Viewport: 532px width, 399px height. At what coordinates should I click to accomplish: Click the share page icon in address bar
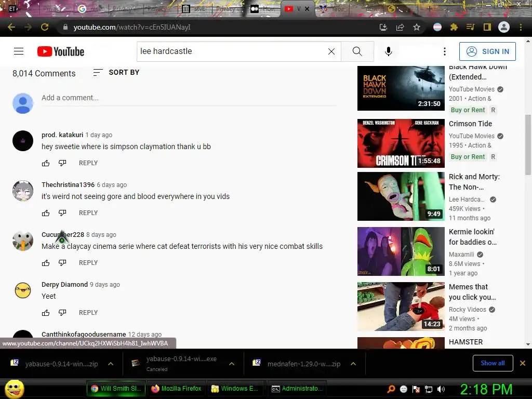(x=400, y=27)
